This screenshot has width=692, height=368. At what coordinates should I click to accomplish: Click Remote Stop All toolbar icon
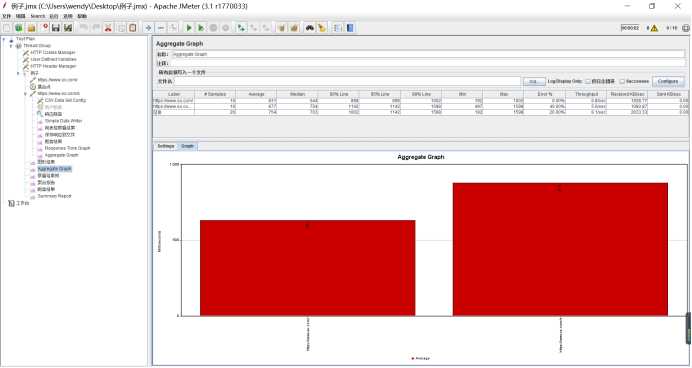coord(254,28)
